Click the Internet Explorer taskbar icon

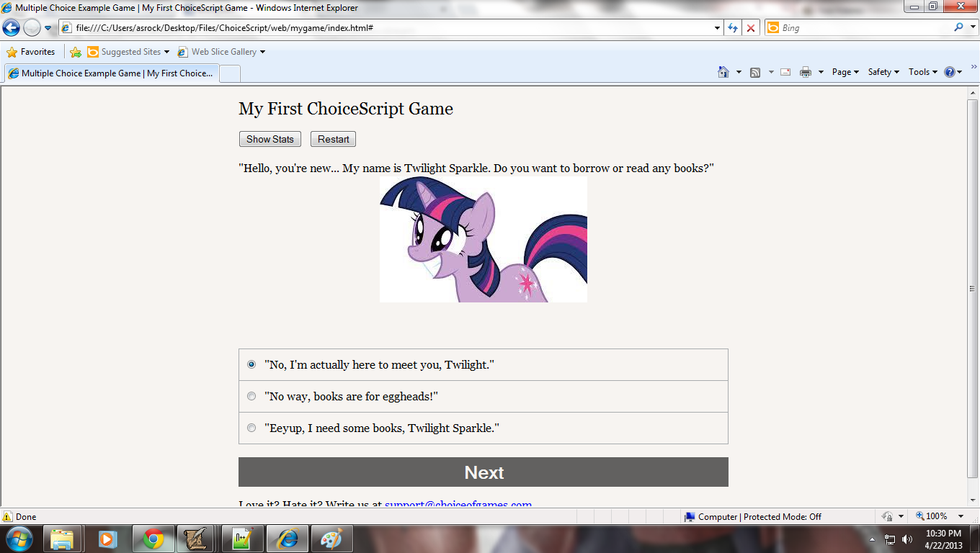tap(287, 539)
